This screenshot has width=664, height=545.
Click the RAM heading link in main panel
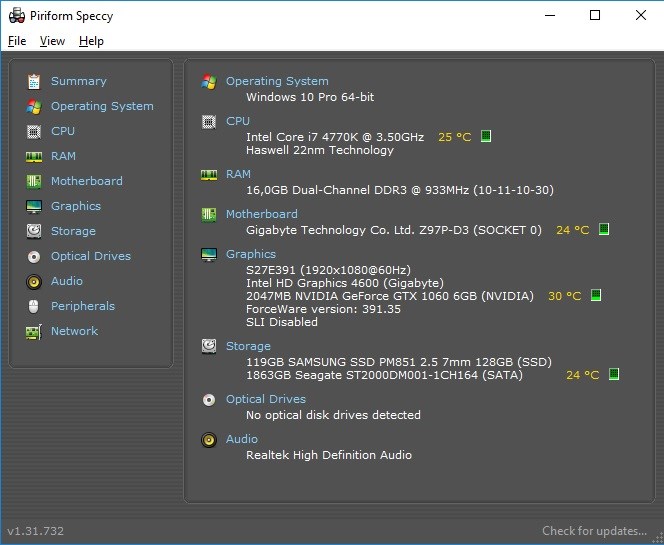tap(238, 174)
